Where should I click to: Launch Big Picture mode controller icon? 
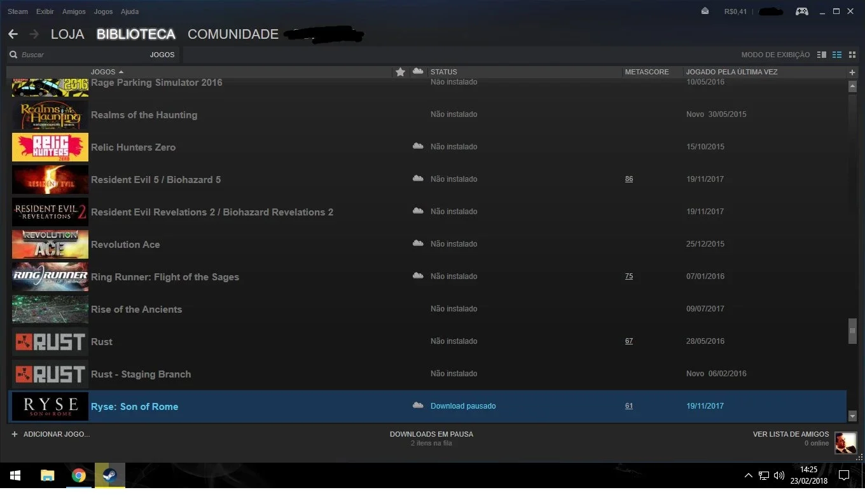(x=802, y=11)
